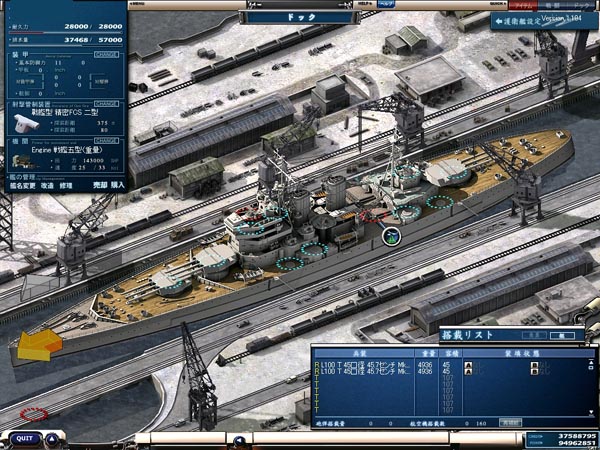Select the second R 45.7センチ weapon row
The height and width of the screenshot is (450, 600).
[x=451, y=372]
